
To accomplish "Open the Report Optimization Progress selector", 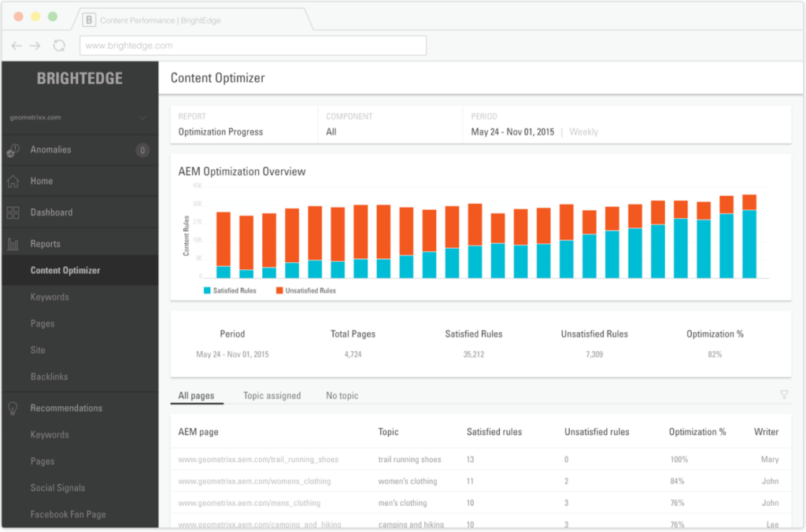I will (220, 132).
